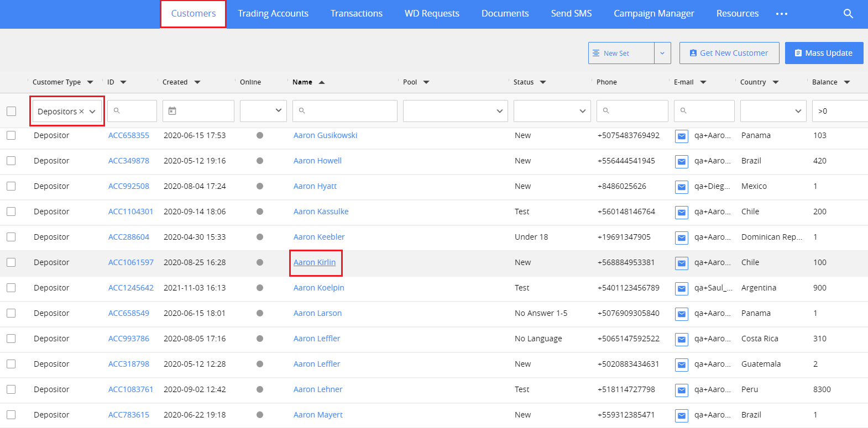Open Country column header menu arrow
The width and height of the screenshot is (868, 428).
click(x=776, y=82)
